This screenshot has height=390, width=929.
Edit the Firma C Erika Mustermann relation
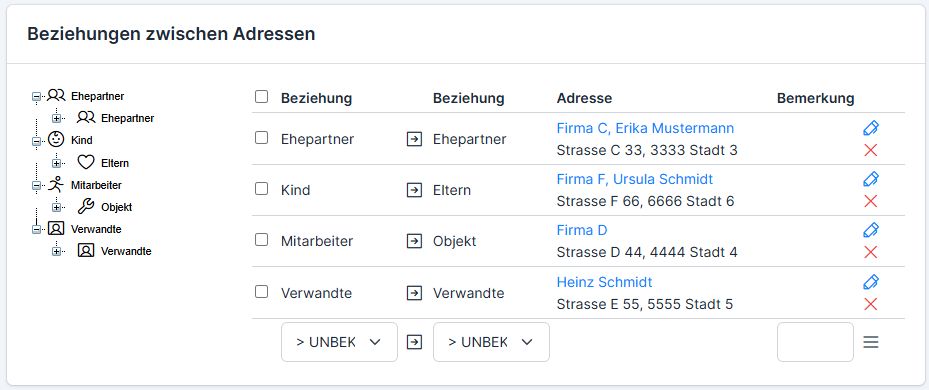pyautogui.click(x=870, y=128)
